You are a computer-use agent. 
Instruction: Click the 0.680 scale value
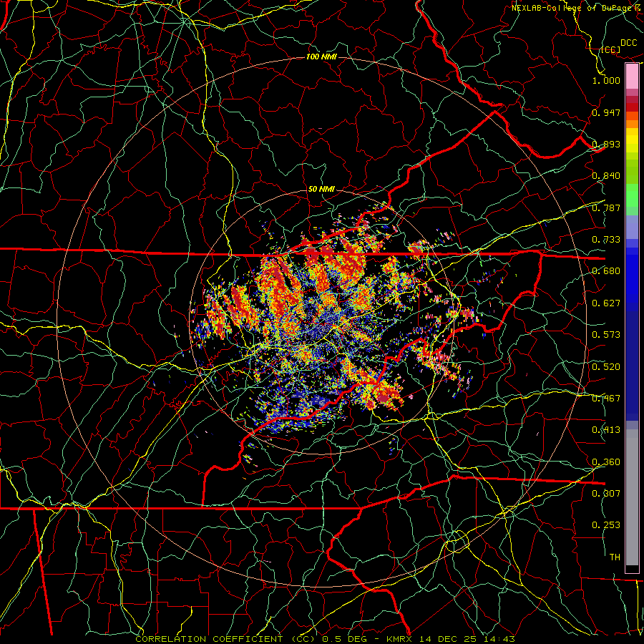coord(606,271)
